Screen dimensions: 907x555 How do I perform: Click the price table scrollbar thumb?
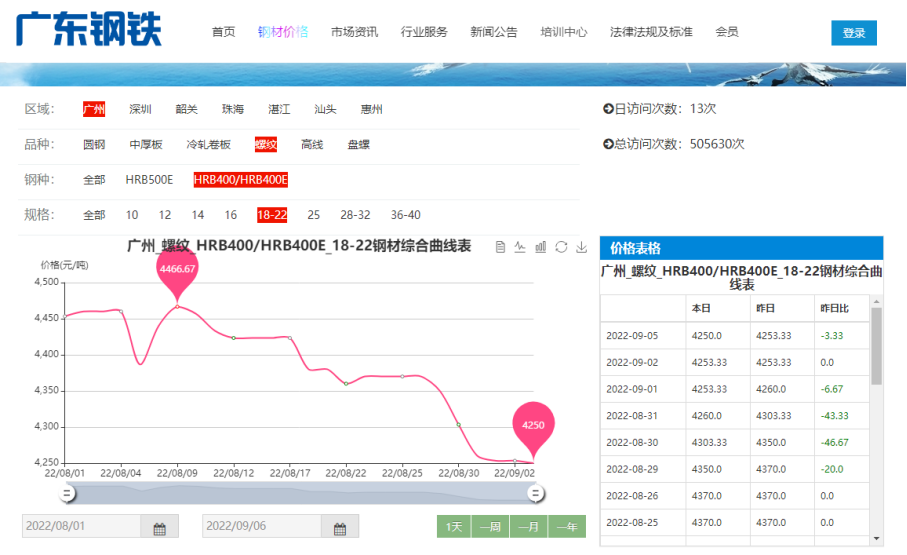tap(876, 346)
